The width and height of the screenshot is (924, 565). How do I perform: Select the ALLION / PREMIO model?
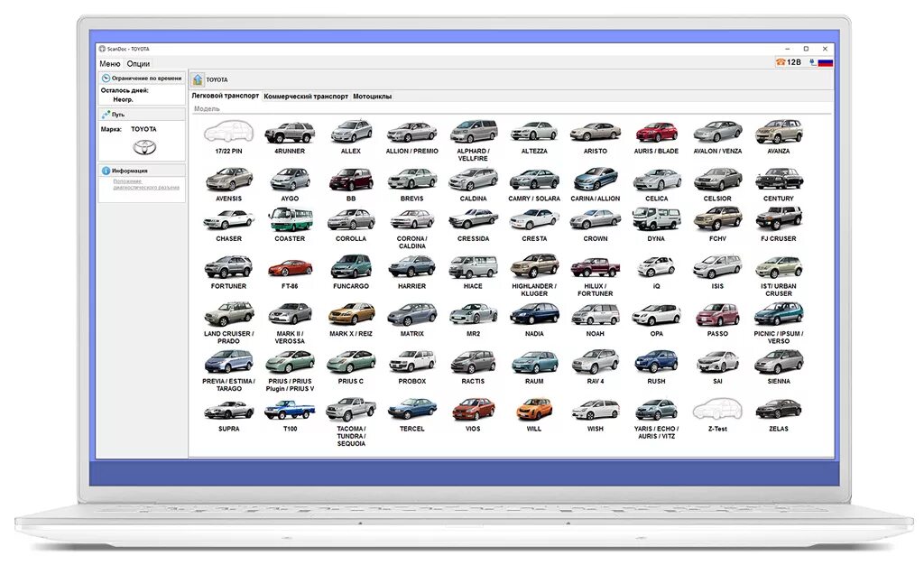[411, 137]
